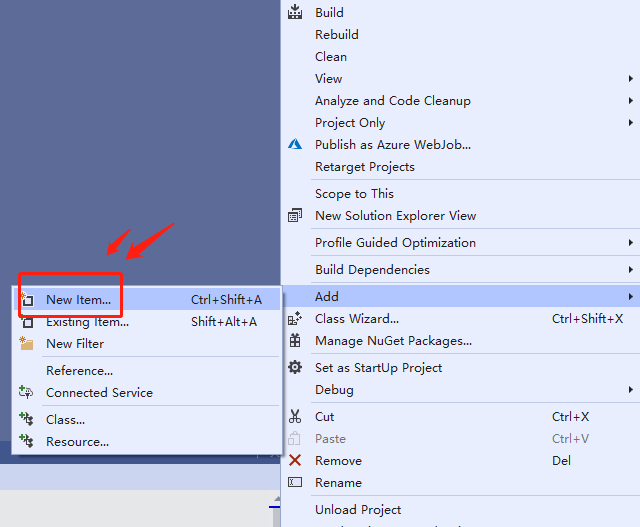Viewport: 640px width, 527px height.
Task: Choose New Item... in Add submenu
Action: (147, 299)
